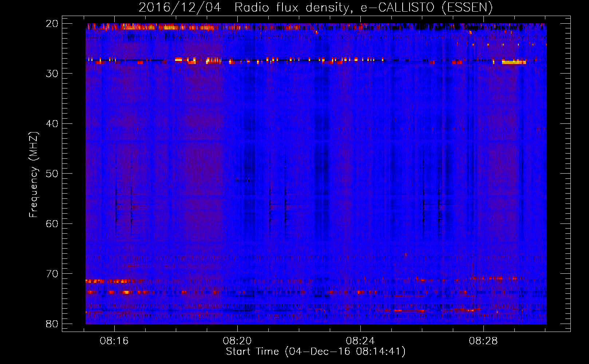Click the 'Frequency (MHZ)' axis label
Image resolution: width=589 pixels, height=364 pixels.
33,175
